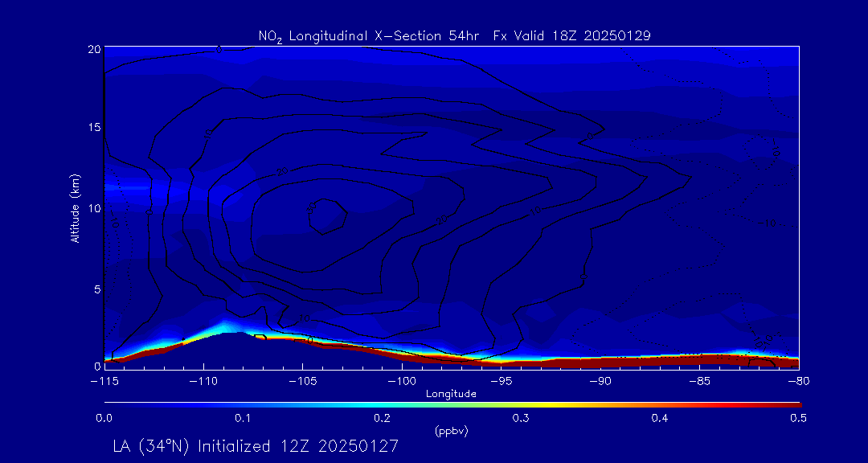Click the NO2 Longitudinal X-Section plot title

point(454,35)
